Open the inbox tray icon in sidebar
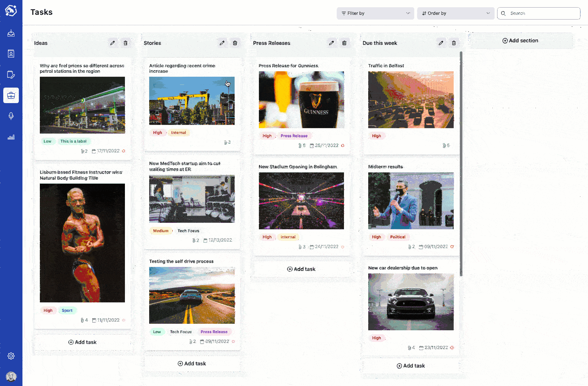 (11, 33)
